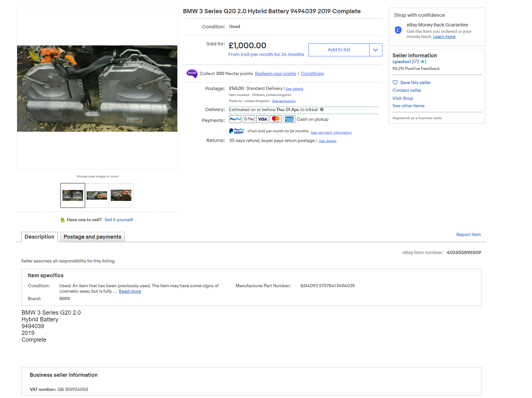
Task: Click the Google Pay icon
Action: (x=249, y=119)
